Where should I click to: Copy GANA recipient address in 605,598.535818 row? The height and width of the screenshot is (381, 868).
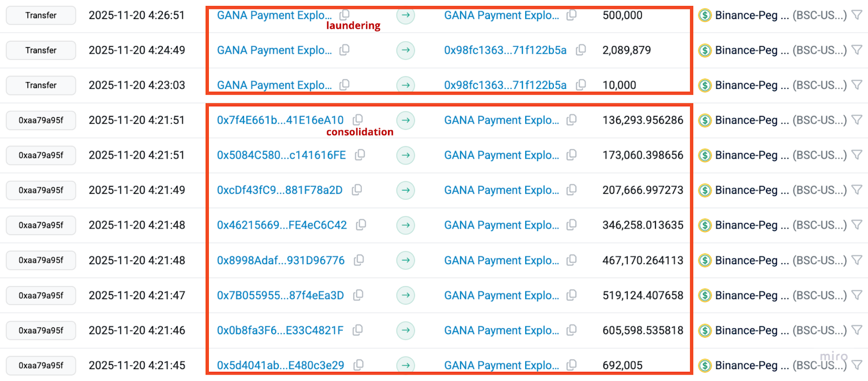point(571,330)
